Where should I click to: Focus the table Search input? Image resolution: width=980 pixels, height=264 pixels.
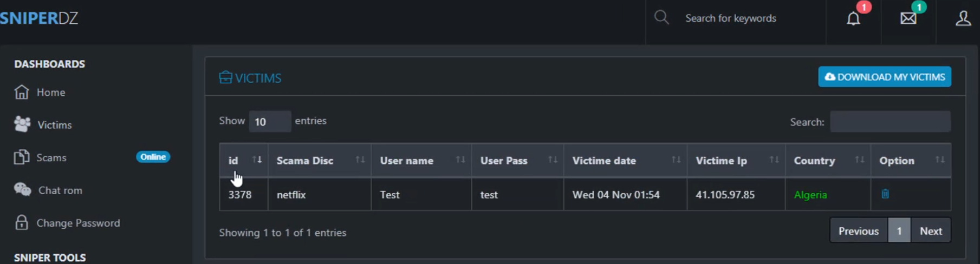[890, 121]
